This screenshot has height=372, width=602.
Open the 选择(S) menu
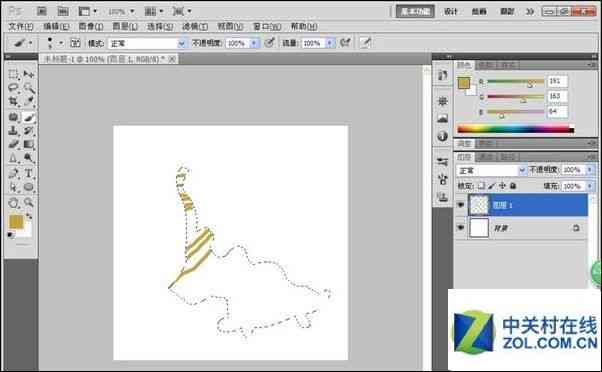point(160,26)
